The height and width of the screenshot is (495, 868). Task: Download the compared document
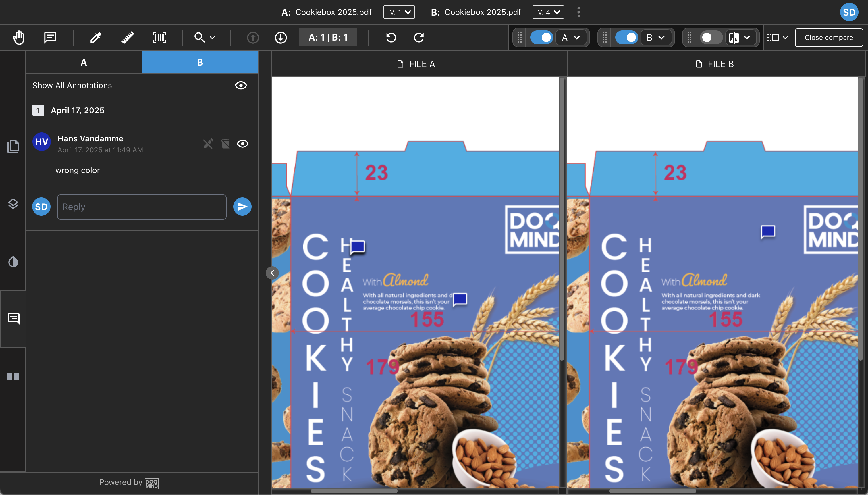[x=281, y=37]
